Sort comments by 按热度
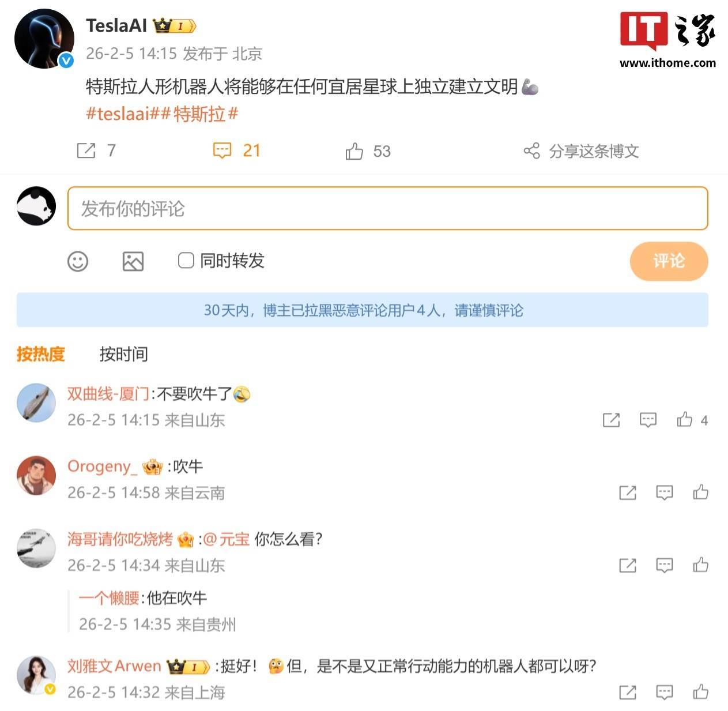Viewport: 728px width, 711px height. [40, 353]
